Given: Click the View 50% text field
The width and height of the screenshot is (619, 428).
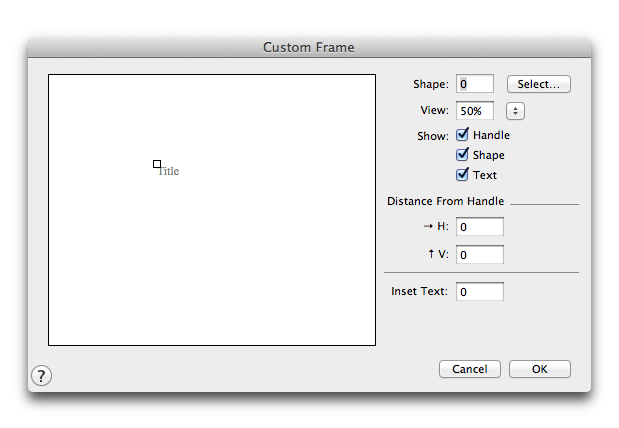Looking at the screenshot, I should 475,111.
